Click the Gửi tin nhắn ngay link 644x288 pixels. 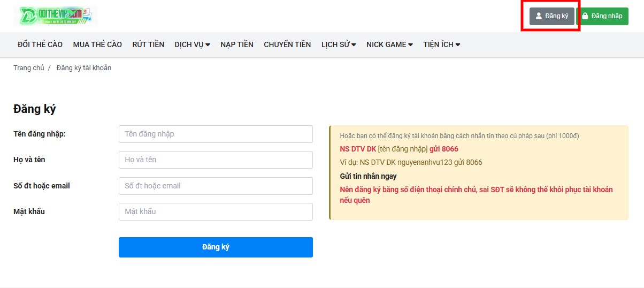click(368, 176)
